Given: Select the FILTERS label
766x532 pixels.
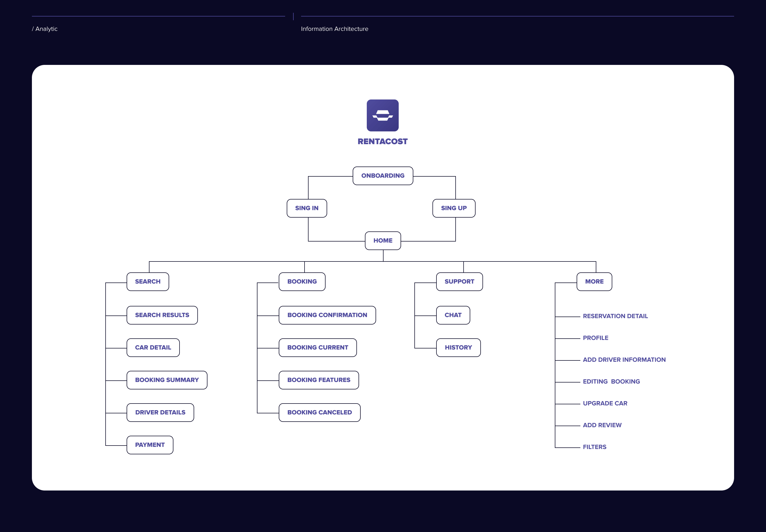Looking at the screenshot, I should tap(594, 447).
